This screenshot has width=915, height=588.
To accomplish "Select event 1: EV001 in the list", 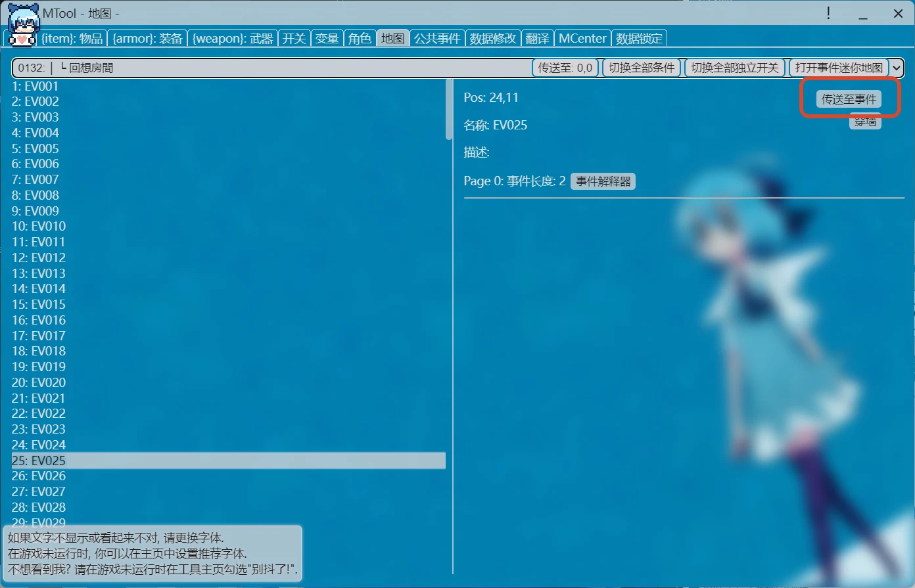I will 228,86.
